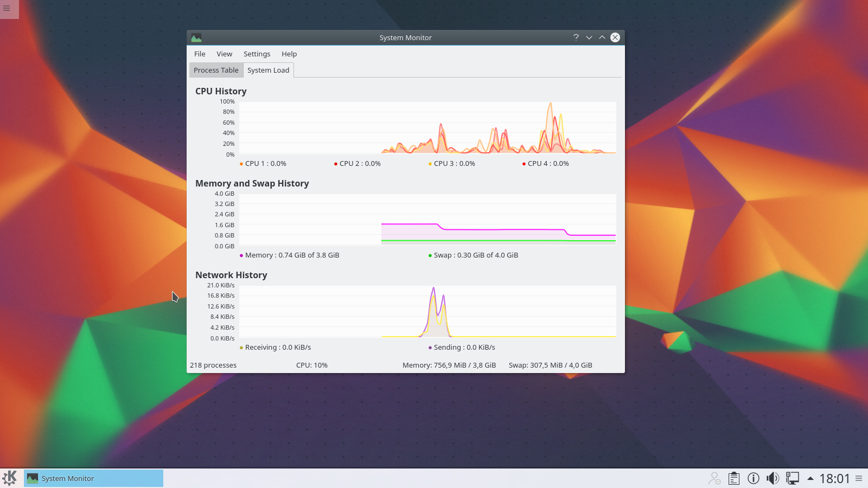Open the Settings menu
The height and width of the screenshot is (488, 868).
pos(257,54)
